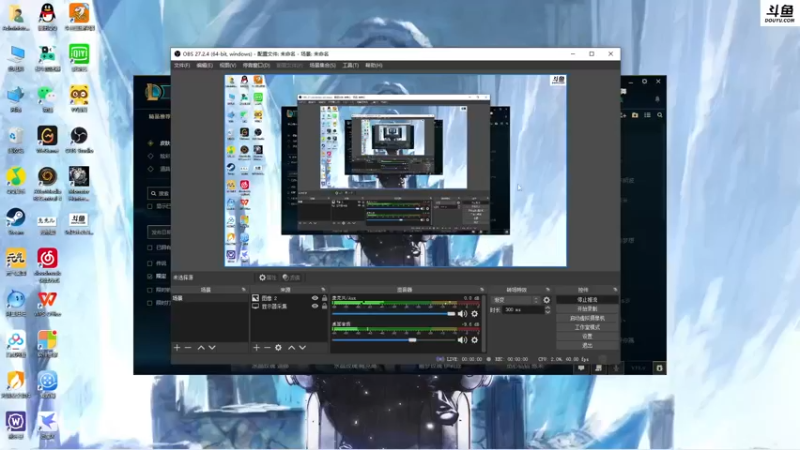Click the 设置 button in controls

[x=587, y=336]
